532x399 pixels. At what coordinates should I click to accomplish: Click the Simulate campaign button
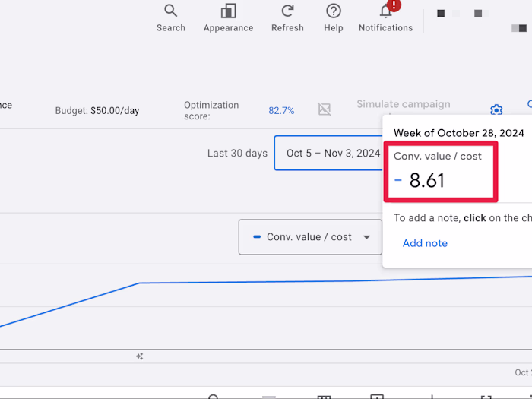point(404,104)
